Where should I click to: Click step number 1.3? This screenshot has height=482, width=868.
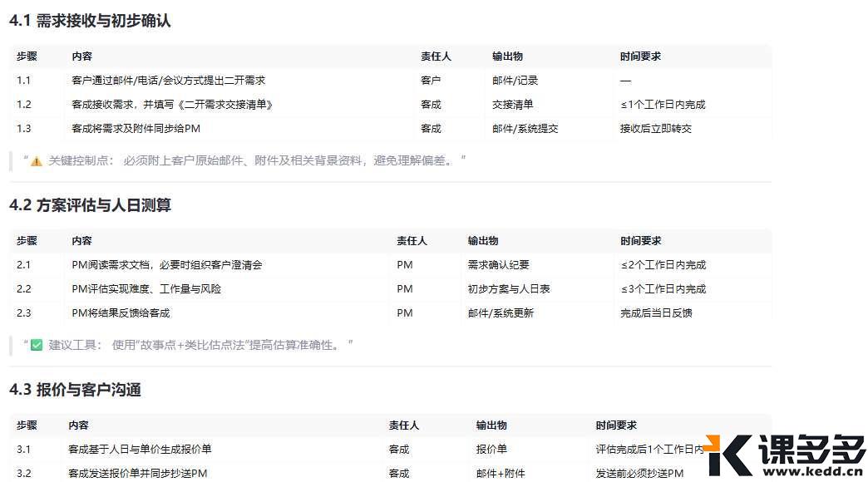point(24,128)
